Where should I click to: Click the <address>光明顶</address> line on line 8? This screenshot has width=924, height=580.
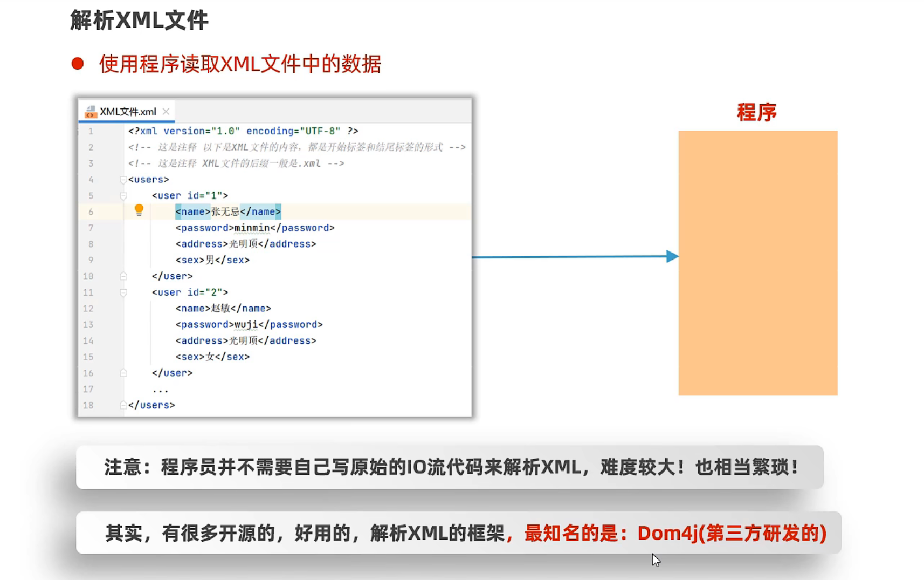coord(246,244)
